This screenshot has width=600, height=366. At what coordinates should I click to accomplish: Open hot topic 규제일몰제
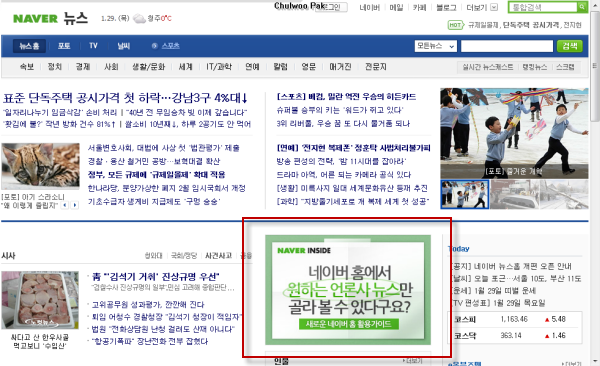tap(483, 25)
